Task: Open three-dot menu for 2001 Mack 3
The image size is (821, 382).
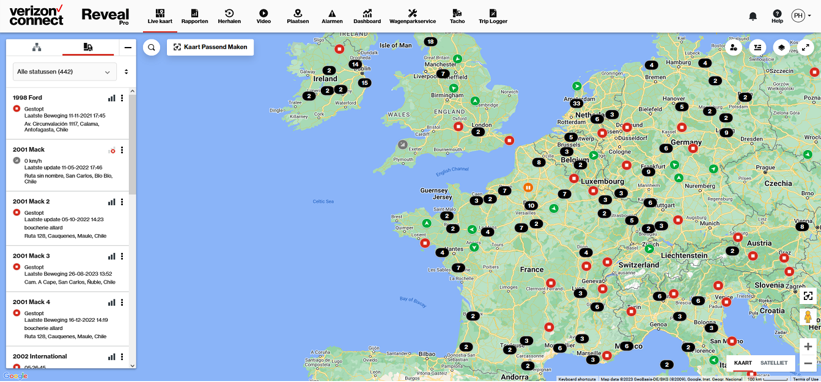Action: [122, 256]
